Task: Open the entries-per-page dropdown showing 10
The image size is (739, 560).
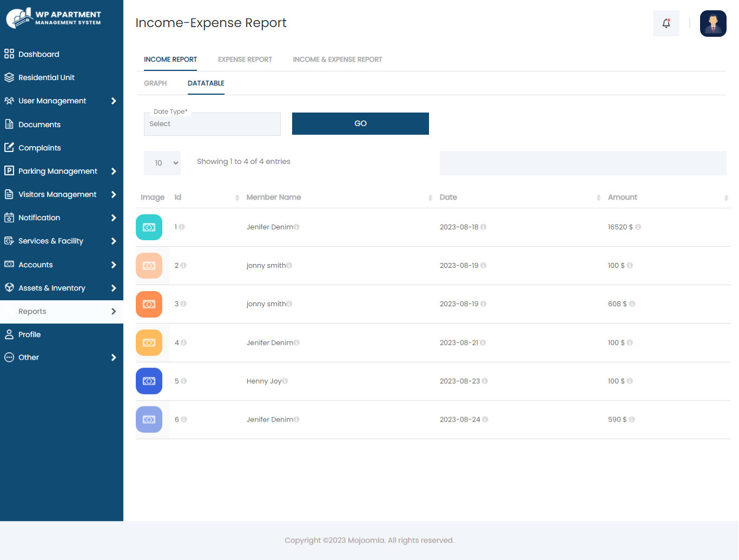Action: 162,163
